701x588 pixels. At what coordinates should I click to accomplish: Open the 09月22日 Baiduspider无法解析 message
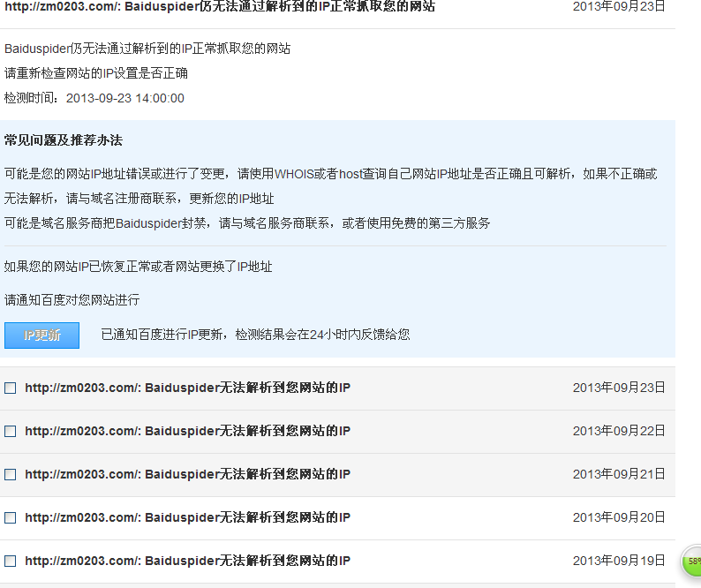[x=187, y=431]
